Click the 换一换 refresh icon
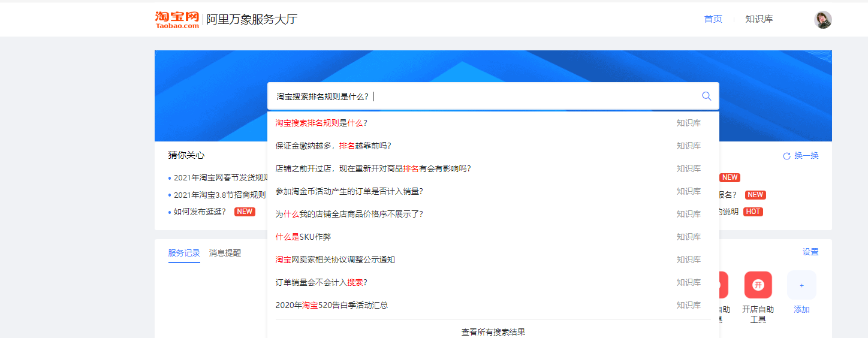868x338 pixels. (x=786, y=156)
